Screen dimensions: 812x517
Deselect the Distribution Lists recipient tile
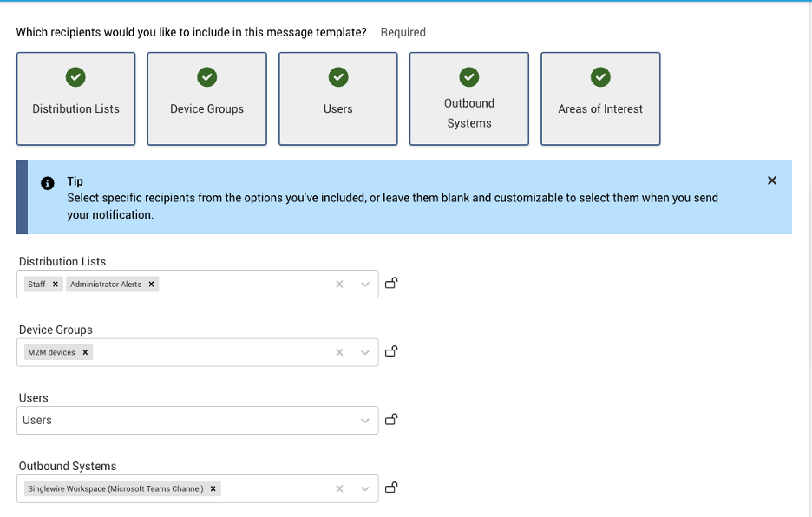[x=76, y=98]
